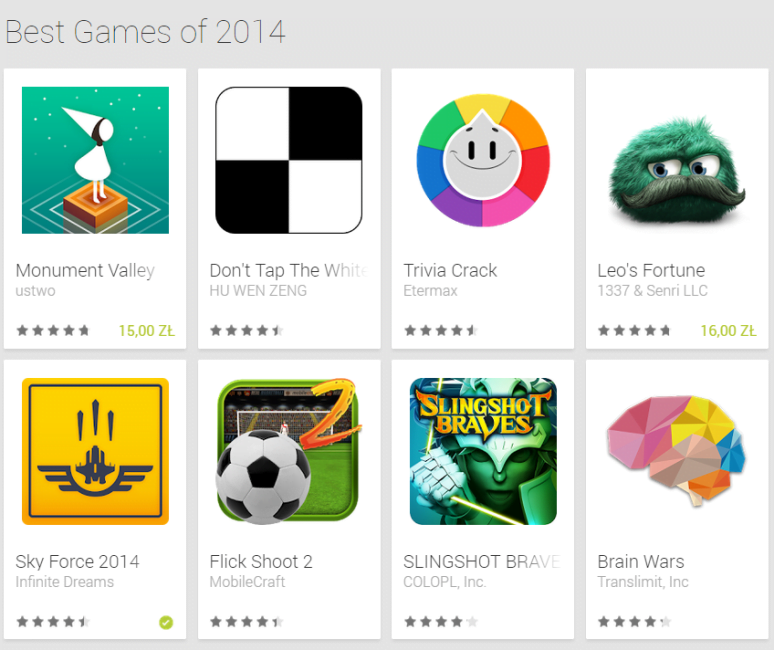Select the Sky Force 2014 yellow icon

[x=95, y=451]
